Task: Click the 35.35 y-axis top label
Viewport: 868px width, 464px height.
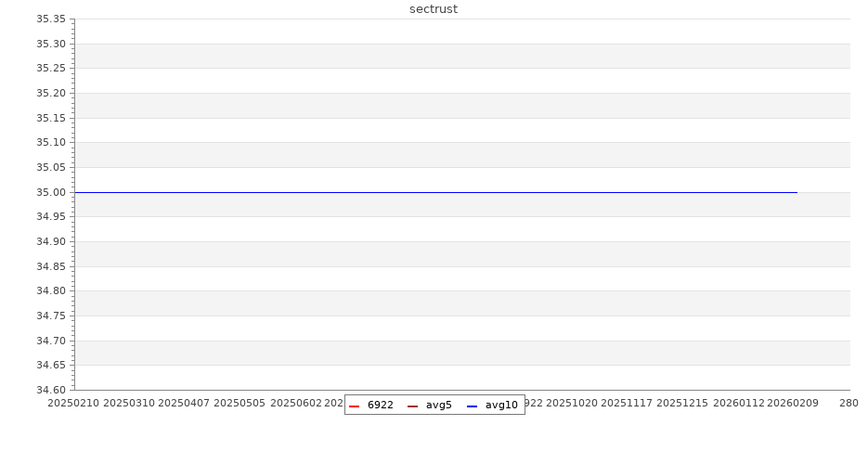Action: [51, 19]
